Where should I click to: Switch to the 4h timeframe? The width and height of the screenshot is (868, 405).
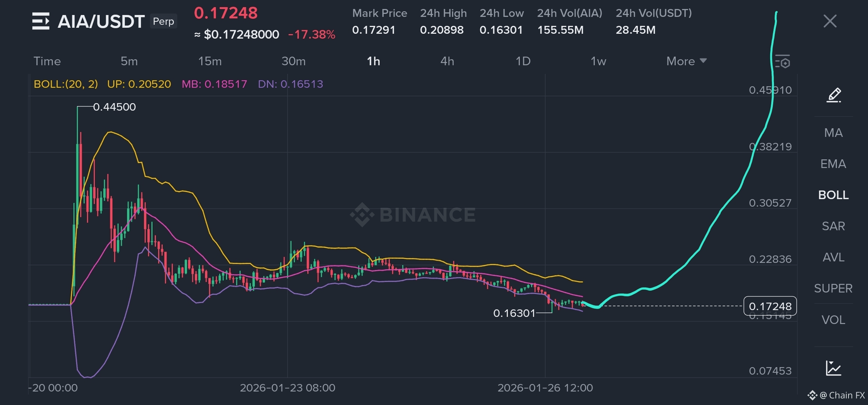pyautogui.click(x=447, y=61)
